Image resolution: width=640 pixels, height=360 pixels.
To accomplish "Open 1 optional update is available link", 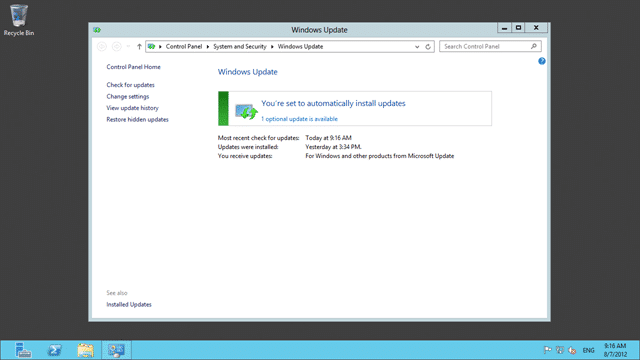I will click(299, 119).
